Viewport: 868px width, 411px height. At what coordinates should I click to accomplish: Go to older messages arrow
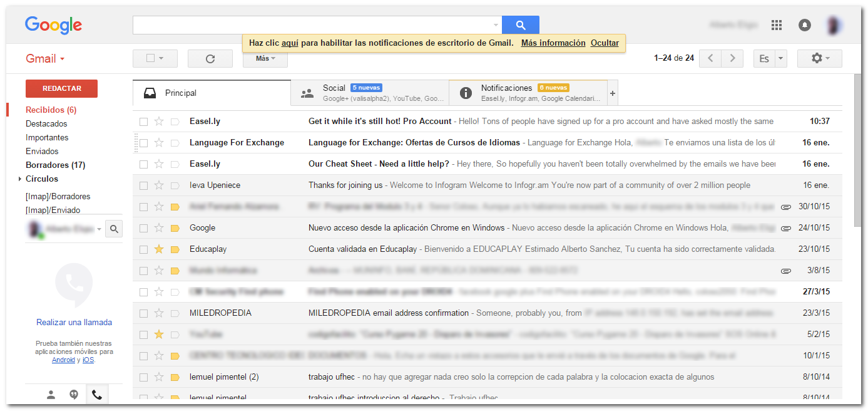[x=732, y=58]
